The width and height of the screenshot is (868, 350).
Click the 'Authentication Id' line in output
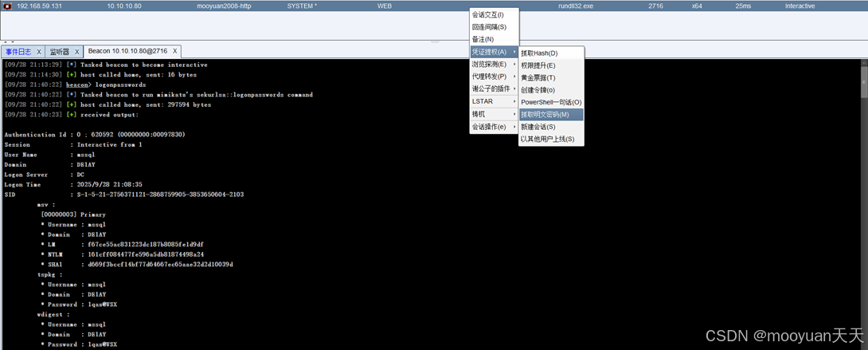(x=95, y=135)
